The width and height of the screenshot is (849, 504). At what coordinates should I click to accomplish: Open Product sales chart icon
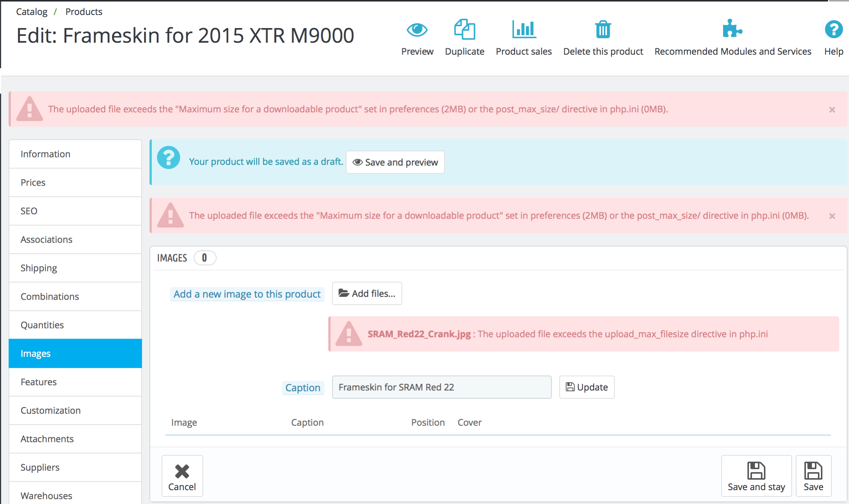coord(523,30)
